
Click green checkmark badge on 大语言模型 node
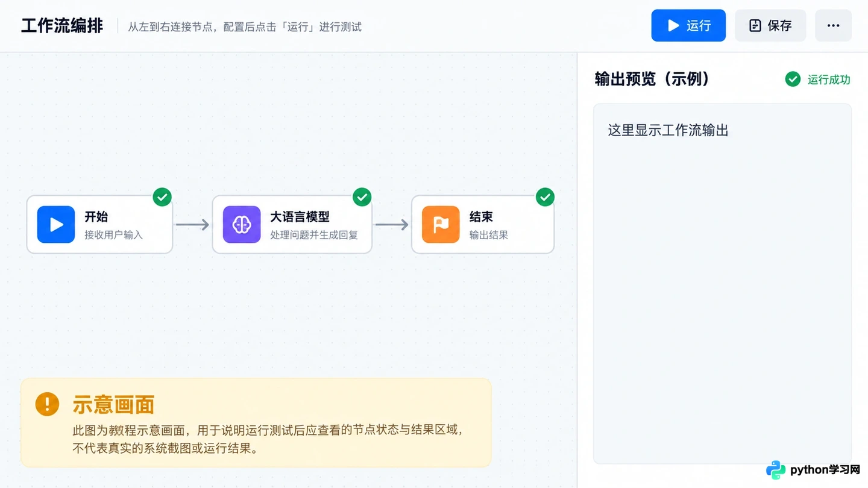pos(362,197)
